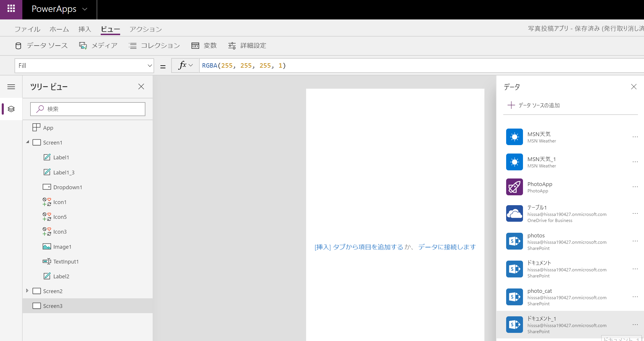644x341 pixels.
Task: Click the photos SharePoint icon
Action: click(514, 241)
